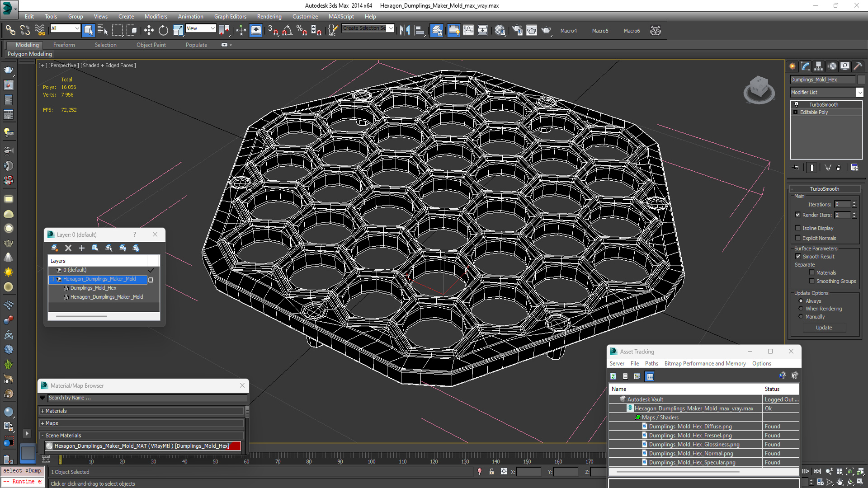Collapse the Scene Materials group
Screen dimensions: 868x488
click(x=42, y=436)
